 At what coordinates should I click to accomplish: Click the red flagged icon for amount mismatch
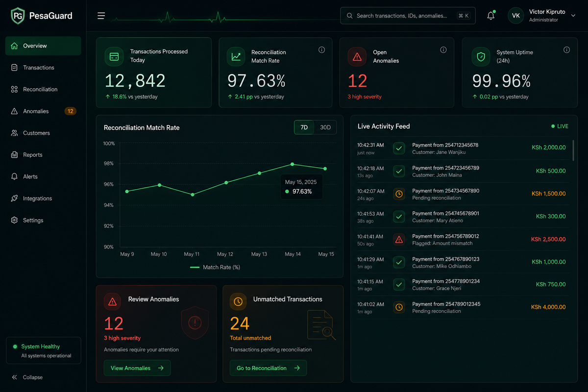click(399, 239)
